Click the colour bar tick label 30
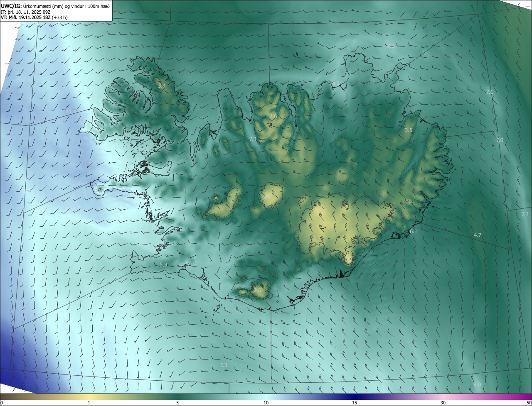532x406 pixels. (x=443, y=403)
